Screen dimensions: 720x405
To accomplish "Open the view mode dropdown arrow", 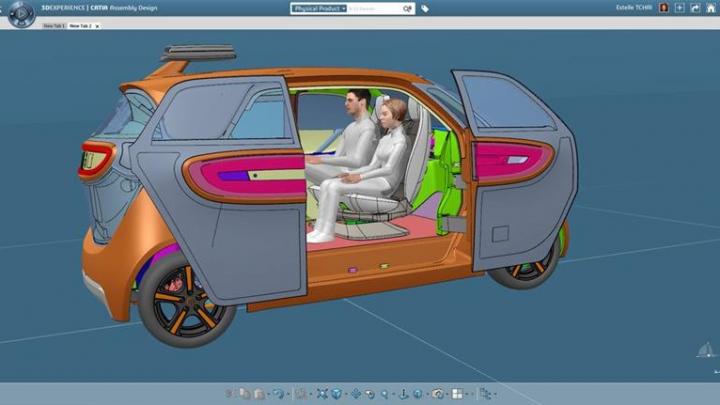I will point(446,394).
